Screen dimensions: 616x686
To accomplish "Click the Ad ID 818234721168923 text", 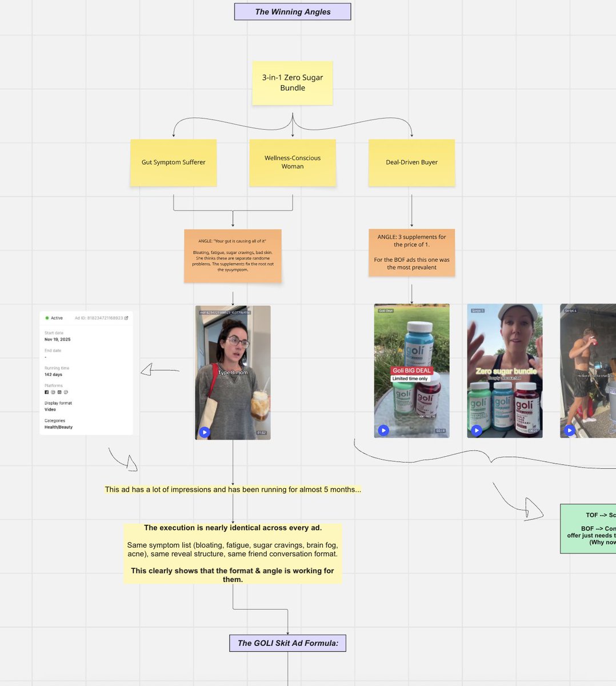I will 98,318.
